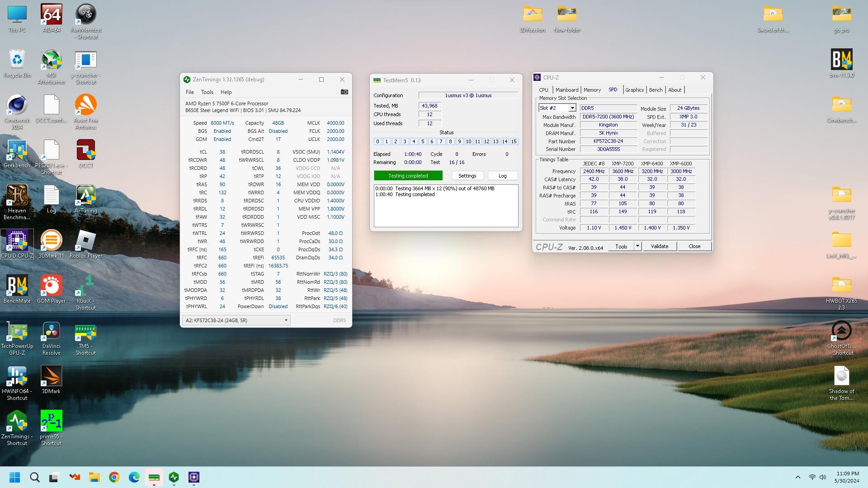Open the SDiffusion folder on desktop
This screenshot has width=868, height=488.
coord(532,18)
